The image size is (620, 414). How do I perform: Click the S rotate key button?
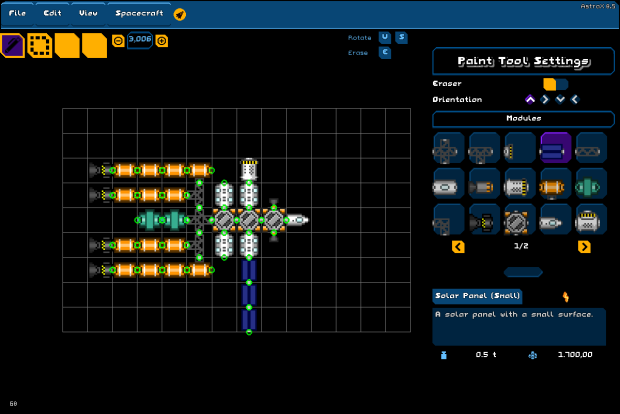pyautogui.click(x=401, y=38)
